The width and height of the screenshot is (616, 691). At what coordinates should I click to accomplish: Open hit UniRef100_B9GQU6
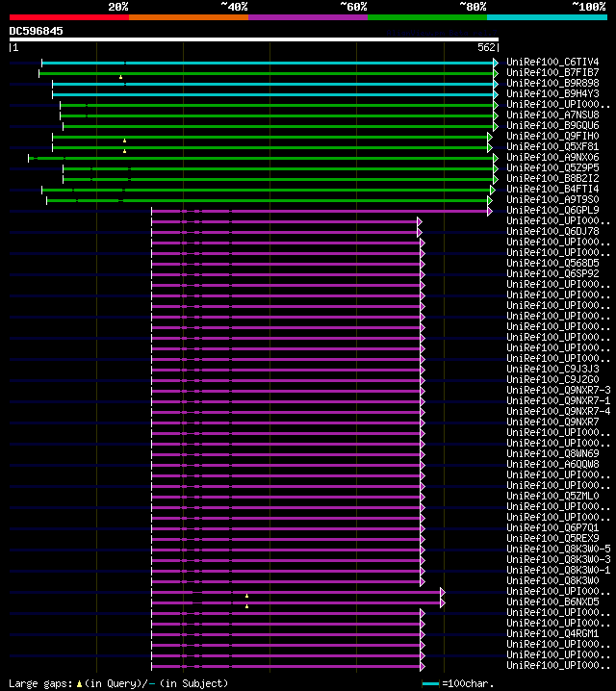point(552,125)
